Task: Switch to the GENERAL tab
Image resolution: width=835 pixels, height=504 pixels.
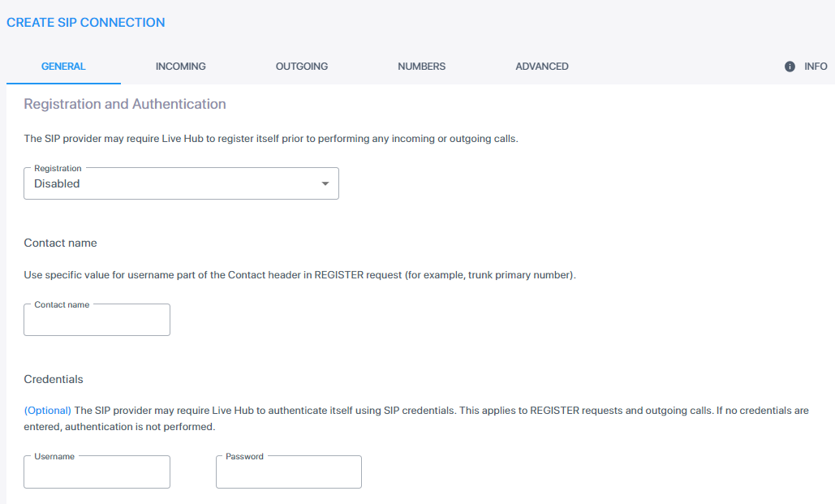Action: pyautogui.click(x=63, y=67)
